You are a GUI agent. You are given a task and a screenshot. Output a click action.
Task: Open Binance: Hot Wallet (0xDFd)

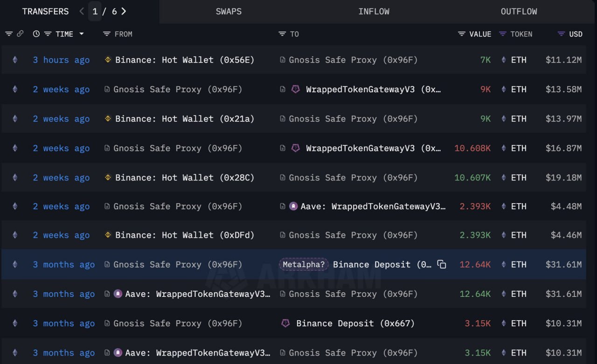(x=185, y=235)
